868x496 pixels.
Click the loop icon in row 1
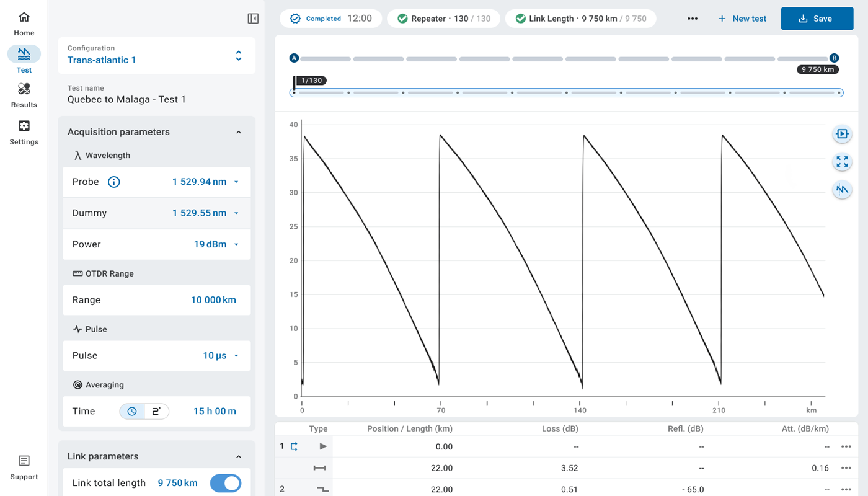[294, 446]
